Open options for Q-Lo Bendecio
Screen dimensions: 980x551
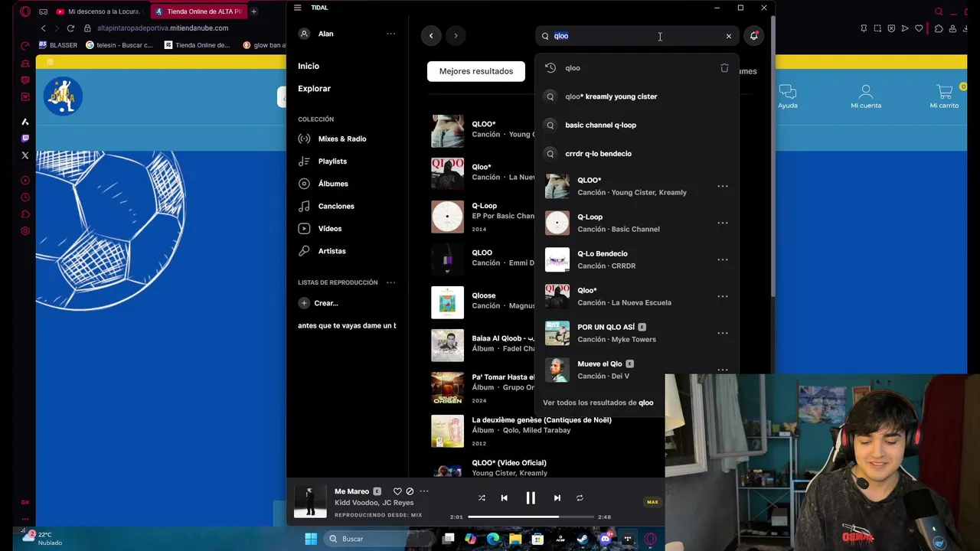pyautogui.click(x=723, y=259)
